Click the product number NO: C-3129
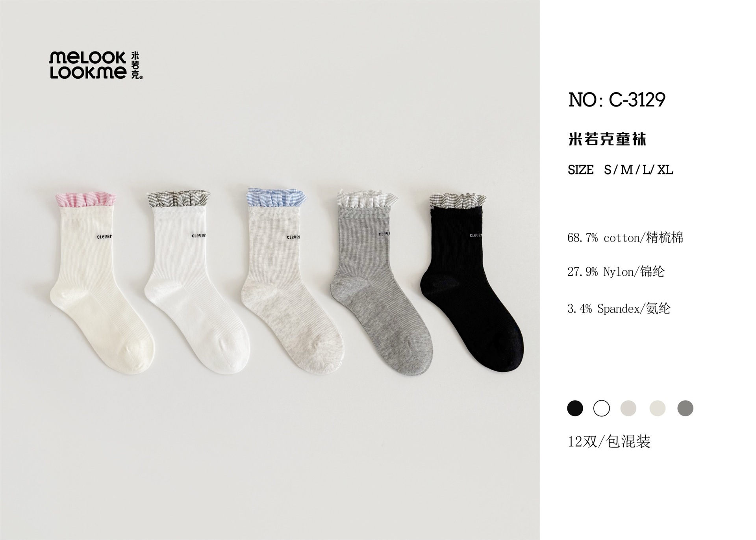 pos(617,100)
